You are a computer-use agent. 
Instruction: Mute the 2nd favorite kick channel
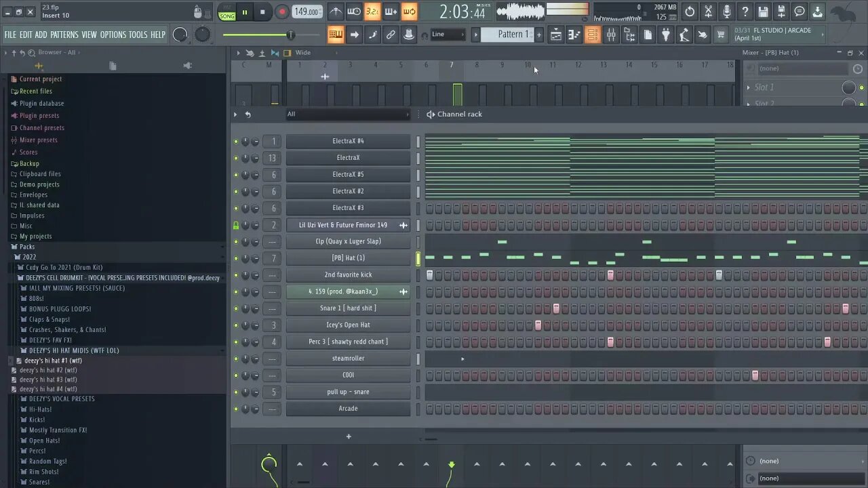click(x=236, y=274)
